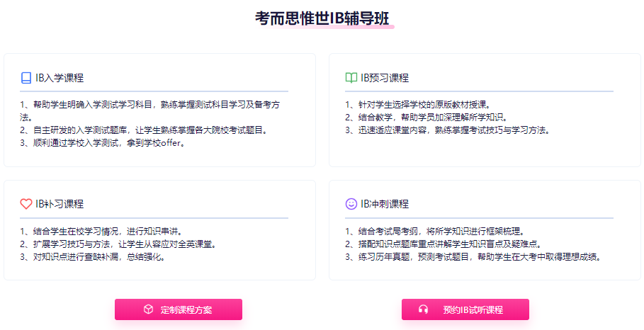Click the IB补习课程 heading
The image size is (644, 330).
[x=60, y=204]
